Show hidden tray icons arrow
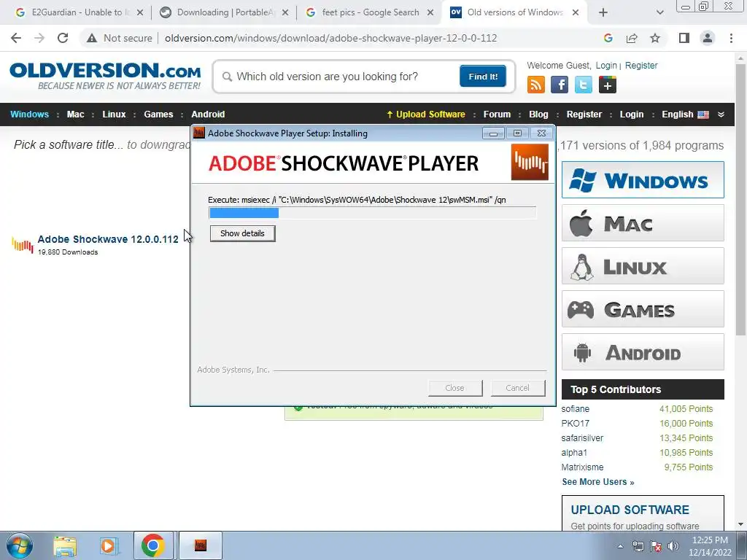Image resolution: width=747 pixels, height=560 pixels. point(620,546)
